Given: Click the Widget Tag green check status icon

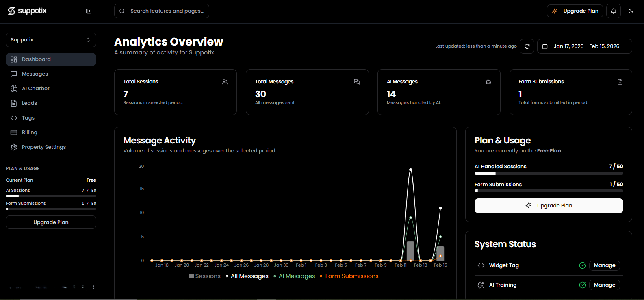Looking at the screenshot, I should [583, 265].
